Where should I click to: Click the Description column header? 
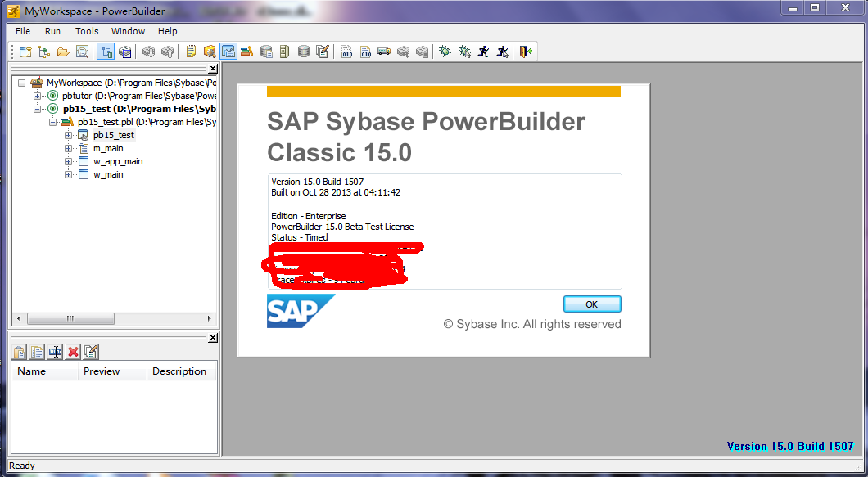tap(182, 371)
